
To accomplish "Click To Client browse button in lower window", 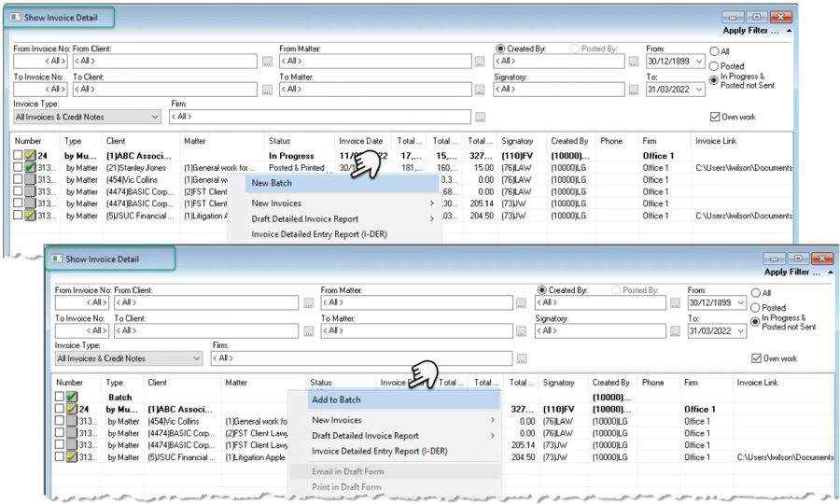I will 309,331.
